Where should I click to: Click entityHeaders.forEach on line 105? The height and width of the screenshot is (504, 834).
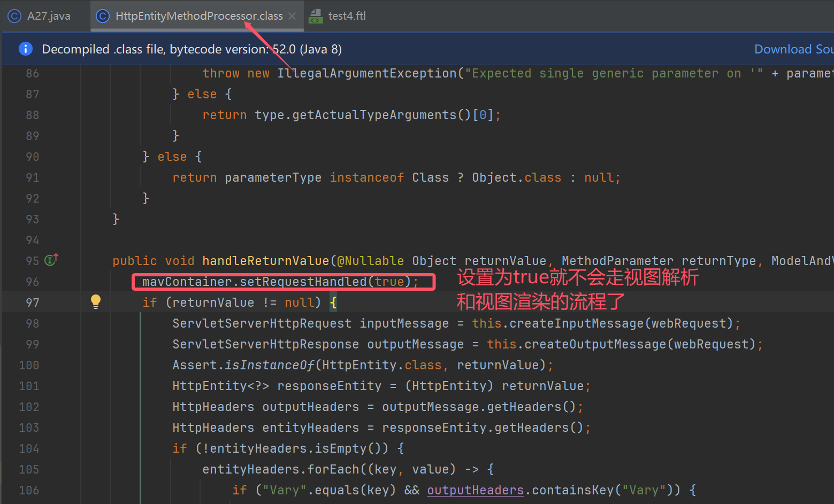point(281,469)
